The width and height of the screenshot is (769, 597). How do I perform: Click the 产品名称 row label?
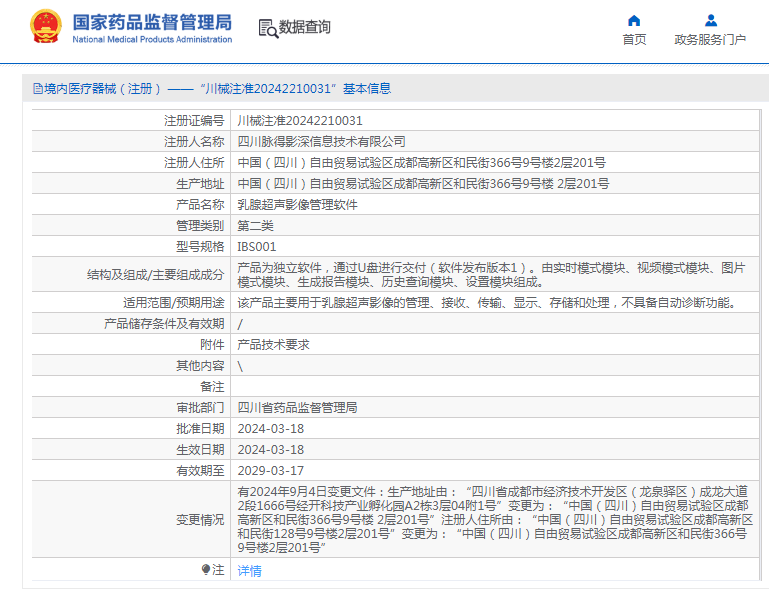pos(200,205)
